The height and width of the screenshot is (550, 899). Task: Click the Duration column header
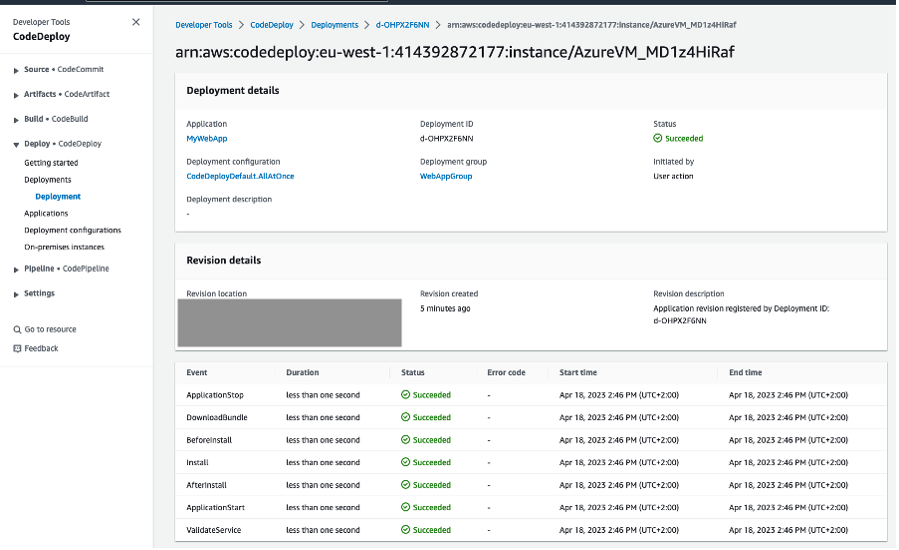(302, 373)
